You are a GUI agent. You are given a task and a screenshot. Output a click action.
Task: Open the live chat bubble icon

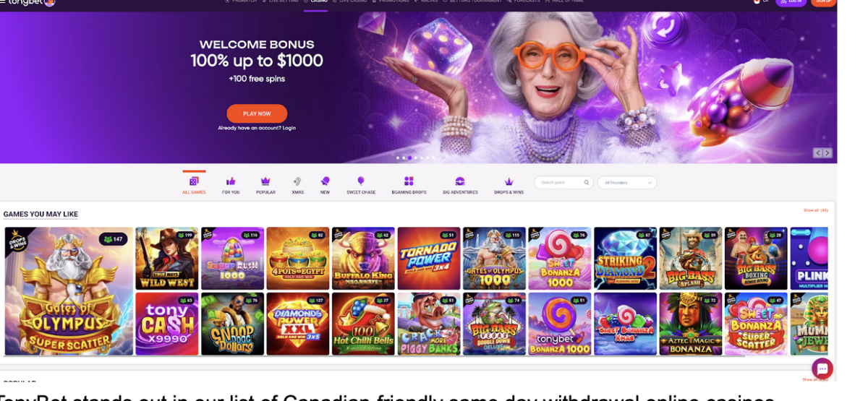pos(822,368)
